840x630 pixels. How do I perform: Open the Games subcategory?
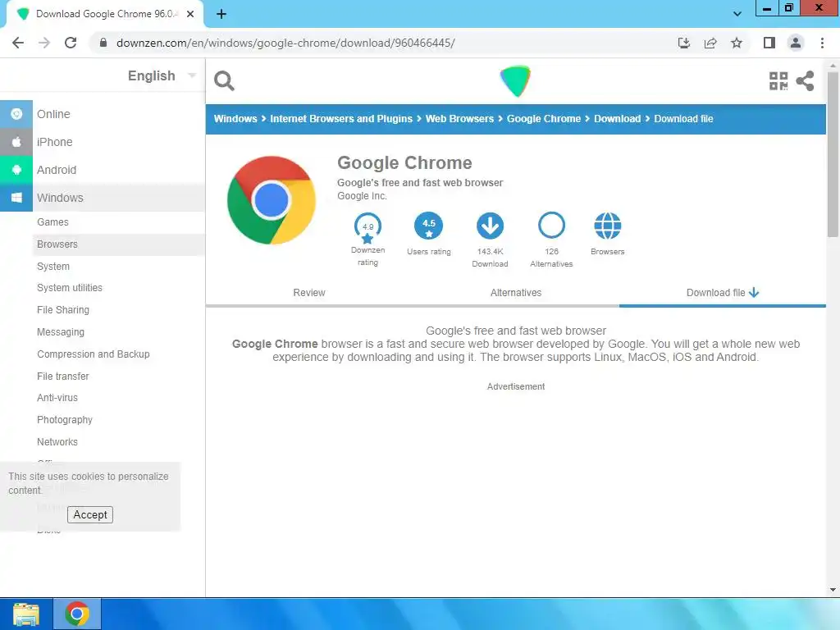(52, 221)
